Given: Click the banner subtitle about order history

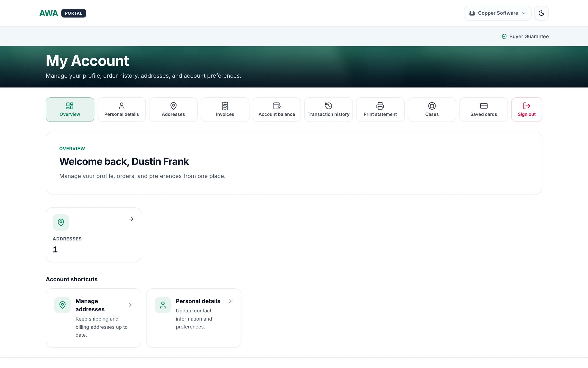Looking at the screenshot, I should click(x=143, y=76).
